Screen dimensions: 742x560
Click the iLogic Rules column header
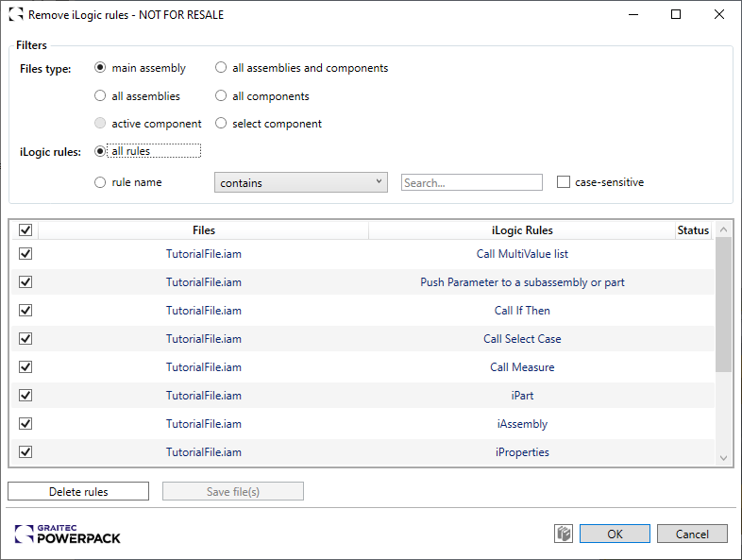coord(522,230)
